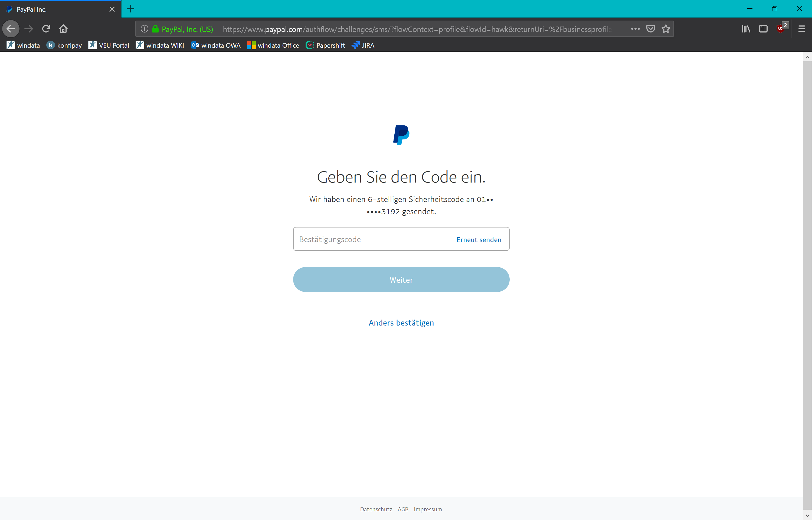Click the PayPal address bar URL
812x520 pixels.
click(x=417, y=29)
